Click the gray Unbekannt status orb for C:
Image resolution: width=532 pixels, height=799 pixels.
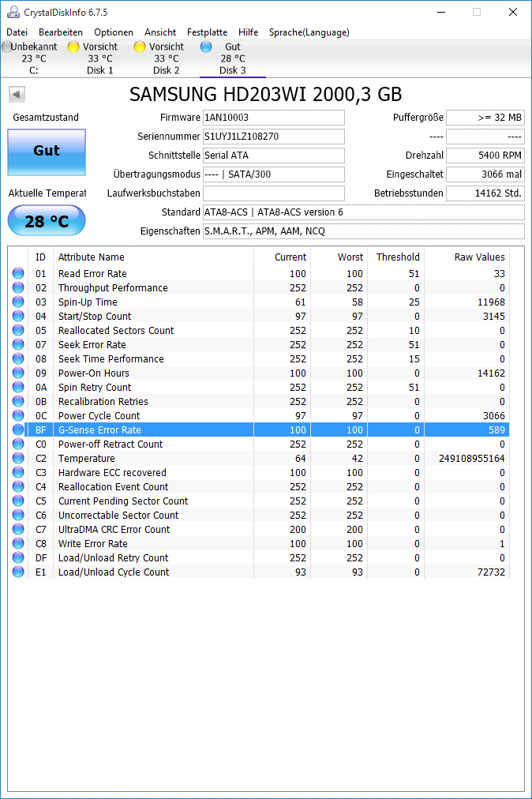click(x=6, y=47)
